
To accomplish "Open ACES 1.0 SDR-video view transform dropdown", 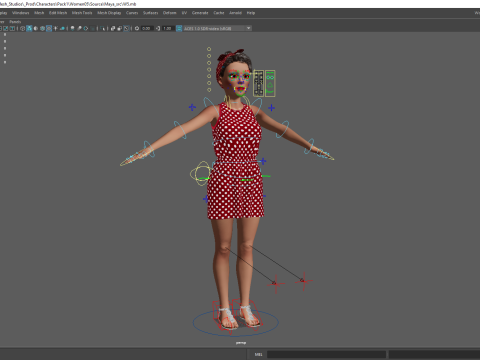I will pyautogui.click(x=217, y=29).
